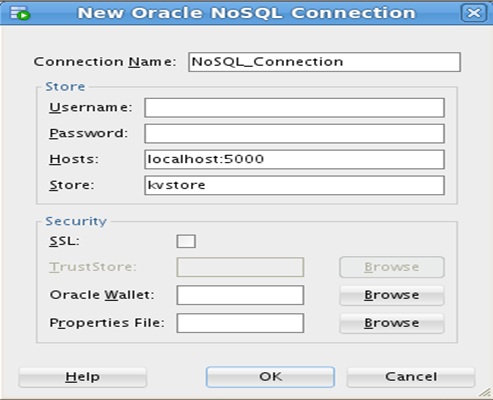493x400 pixels.
Task: Open Help for this dialog
Action: click(83, 377)
